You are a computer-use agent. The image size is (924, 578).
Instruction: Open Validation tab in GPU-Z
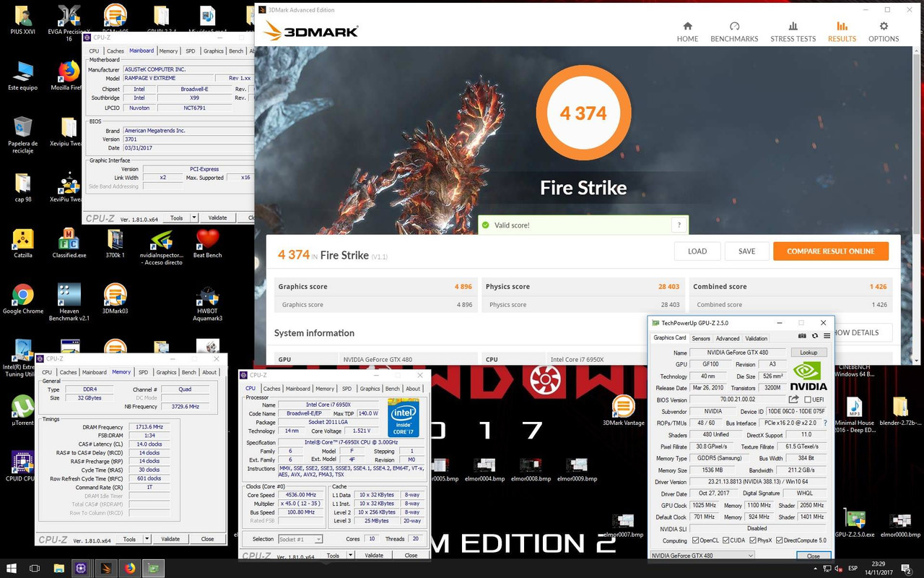point(756,338)
